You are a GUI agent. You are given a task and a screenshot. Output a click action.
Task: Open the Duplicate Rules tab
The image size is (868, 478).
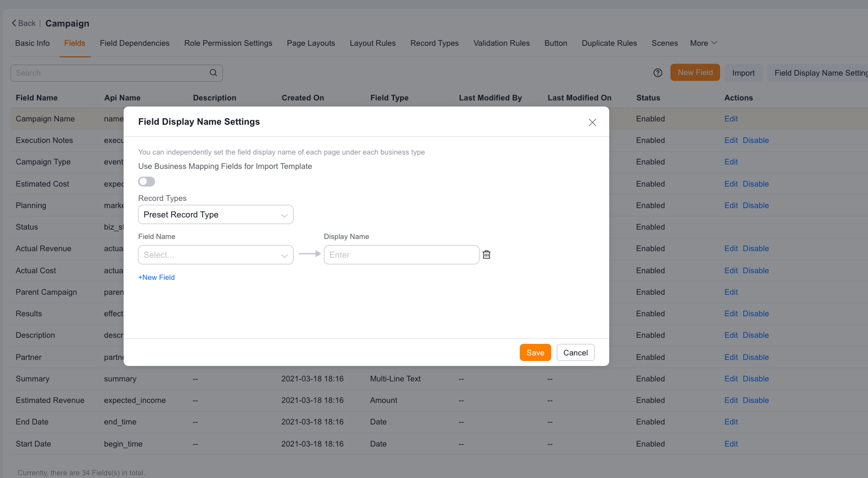click(x=609, y=43)
